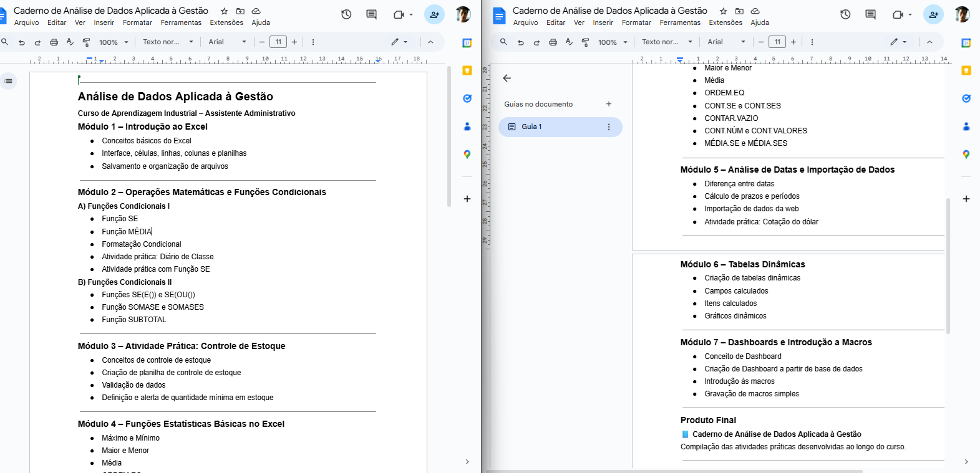Viewport: 980px width, 473px height.
Task: Open comments panel in left window
Action: tap(371, 14)
